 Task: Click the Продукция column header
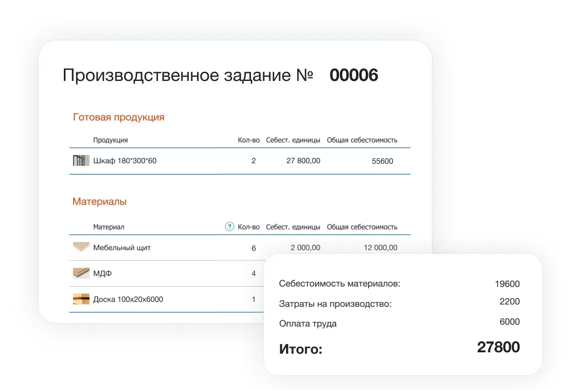[x=110, y=140]
